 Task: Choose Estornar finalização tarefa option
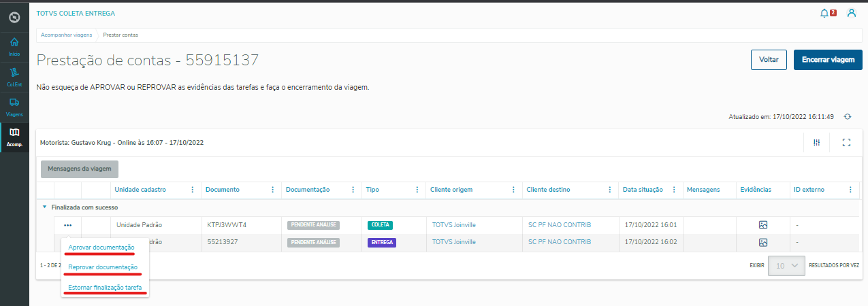point(105,288)
